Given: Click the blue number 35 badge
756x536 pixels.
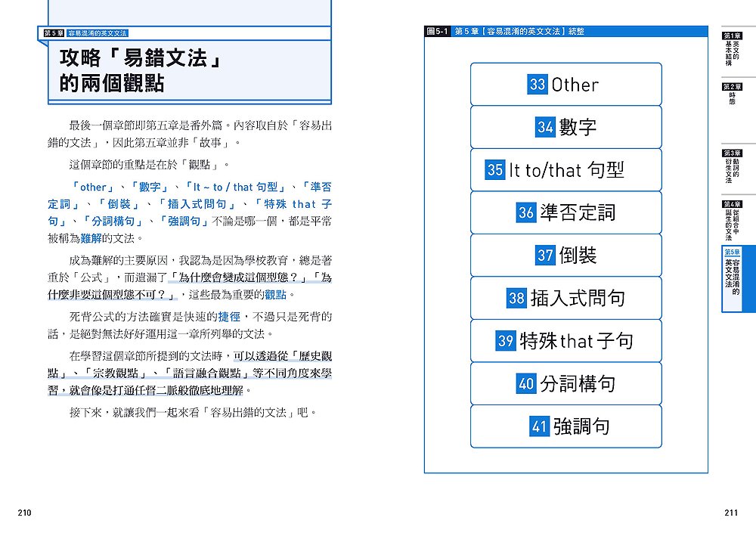Looking at the screenshot, I should 495,170.
